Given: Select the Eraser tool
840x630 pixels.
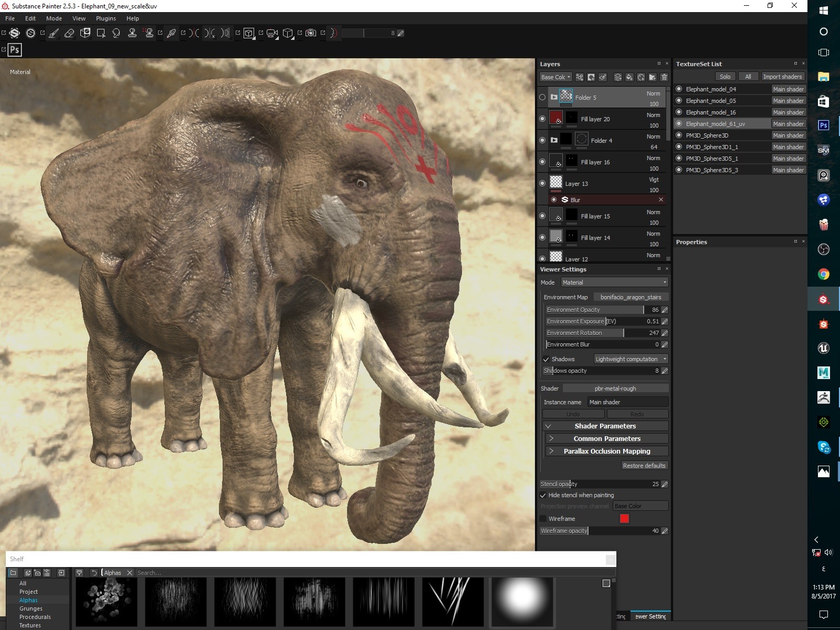Looking at the screenshot, I should [x=70, y=33].
